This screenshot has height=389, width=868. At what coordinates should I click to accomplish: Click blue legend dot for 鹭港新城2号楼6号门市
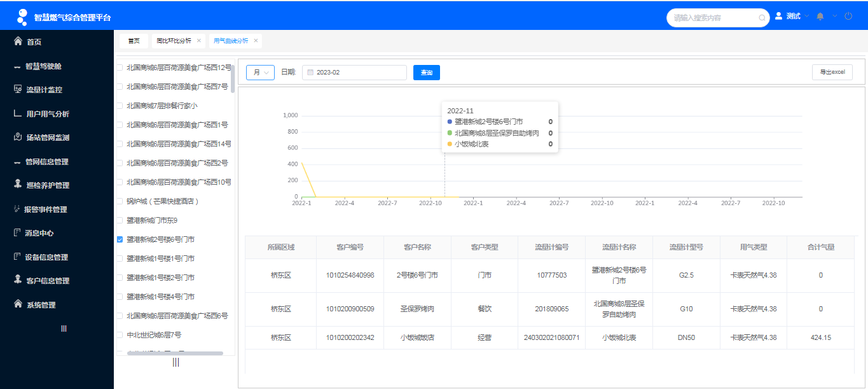450,122
